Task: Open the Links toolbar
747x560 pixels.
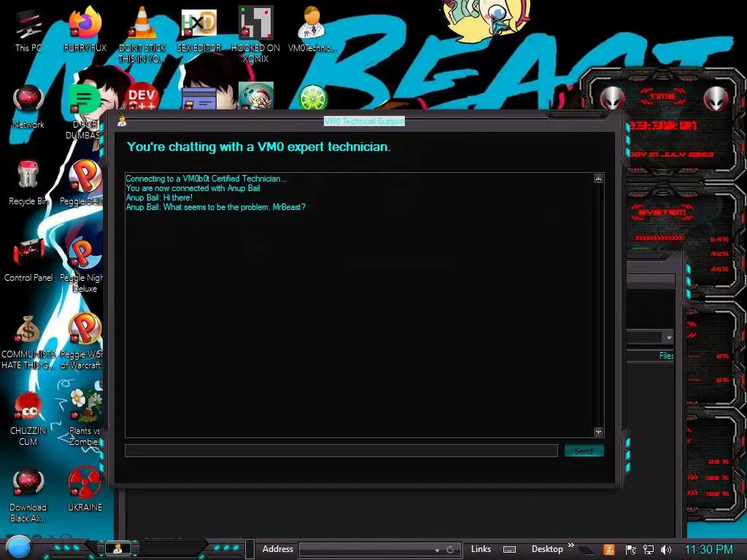Action: (x=481, y=549)
